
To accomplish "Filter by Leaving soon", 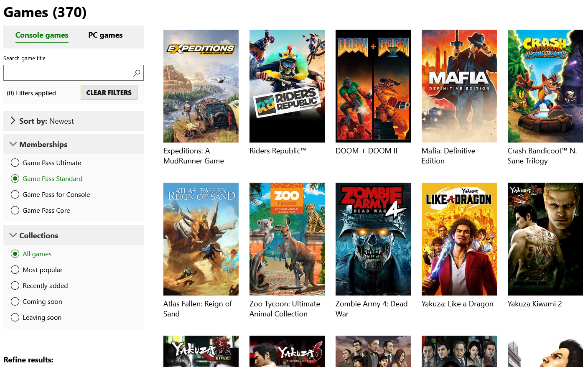I will pos(15,317).
